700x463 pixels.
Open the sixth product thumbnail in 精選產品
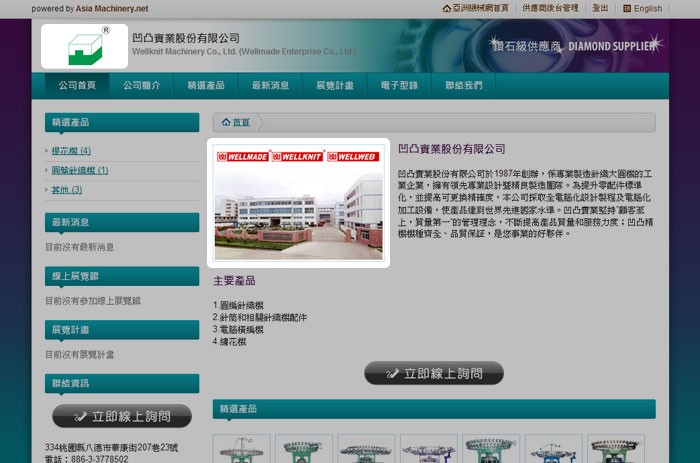(x=554, y=449)
